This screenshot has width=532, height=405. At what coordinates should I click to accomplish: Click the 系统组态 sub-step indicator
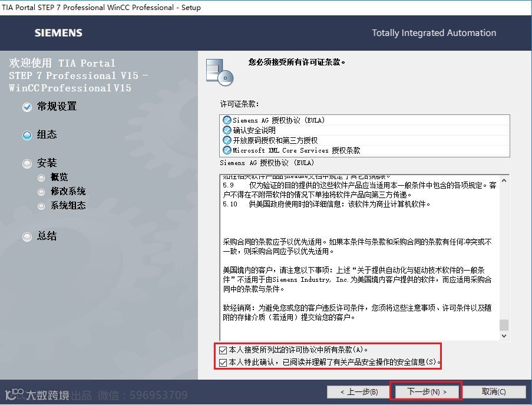tap(41, 206)
